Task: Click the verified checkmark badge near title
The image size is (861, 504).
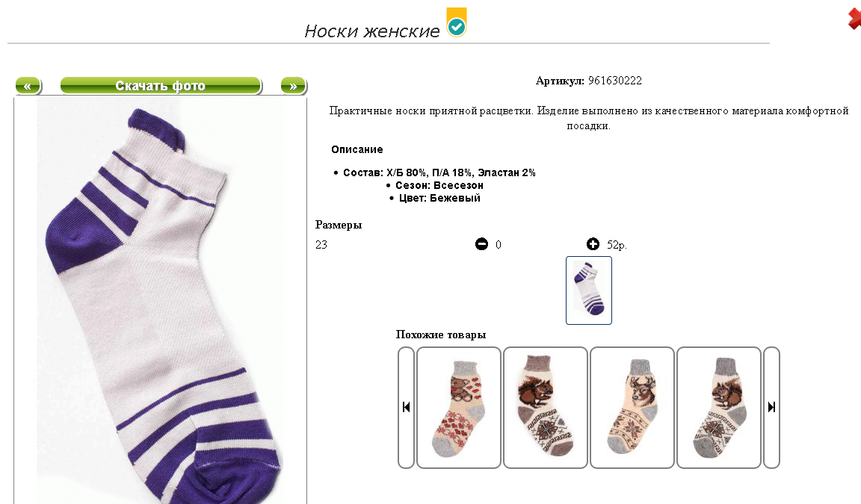Action: pyautogui.click(x=457, y=22)
